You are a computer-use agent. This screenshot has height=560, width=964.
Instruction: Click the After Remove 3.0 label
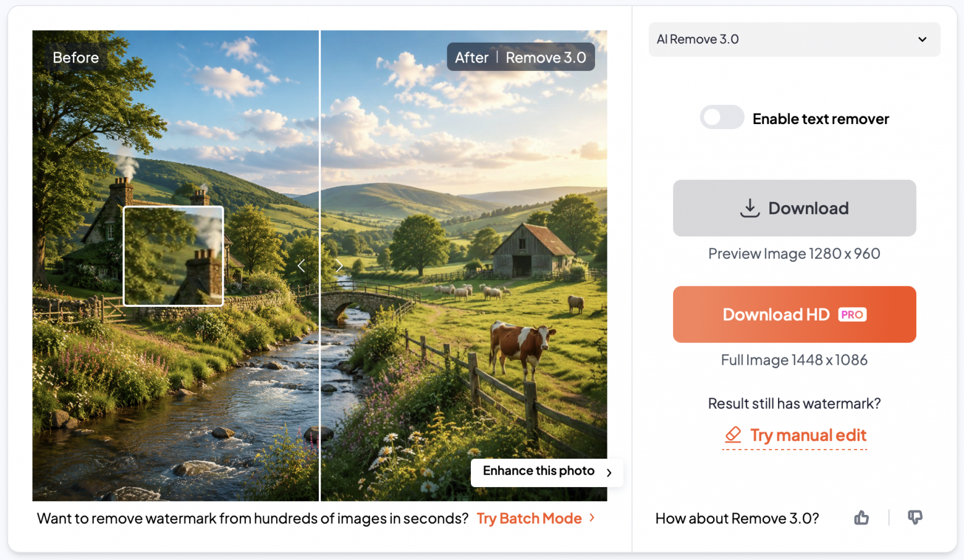click(520, 57)
